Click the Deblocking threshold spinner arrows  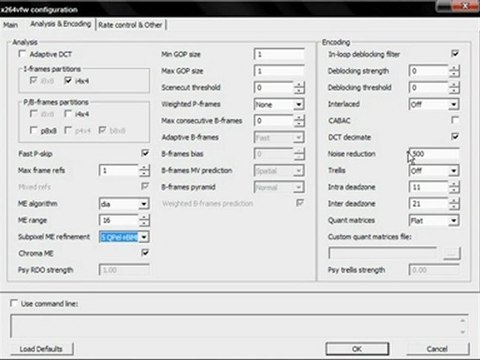pyautogui.click(x=454, y=88)
